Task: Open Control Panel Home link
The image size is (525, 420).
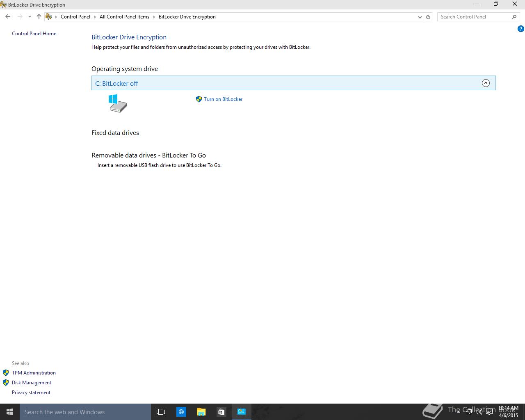Action: pos(34,34)
